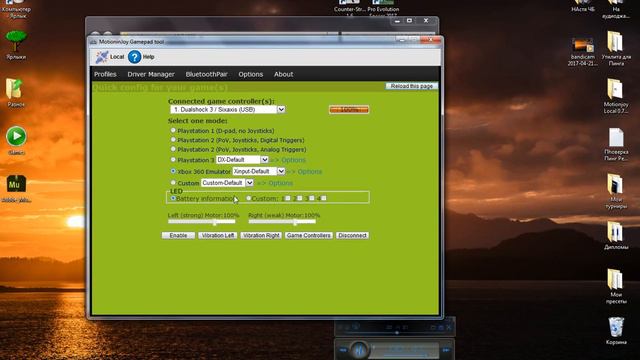Open the MotionJoy Local folder on desktop

point(615,89)
